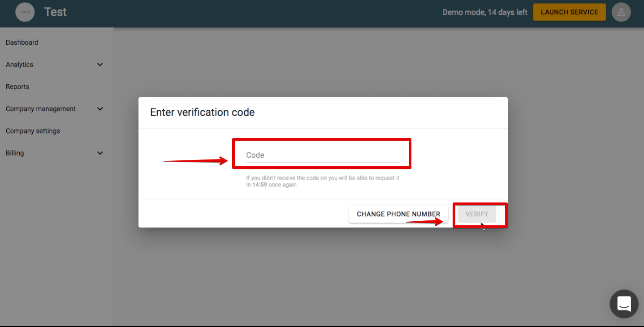
Task: Click the Verify button
Action: tap(477, 214)
